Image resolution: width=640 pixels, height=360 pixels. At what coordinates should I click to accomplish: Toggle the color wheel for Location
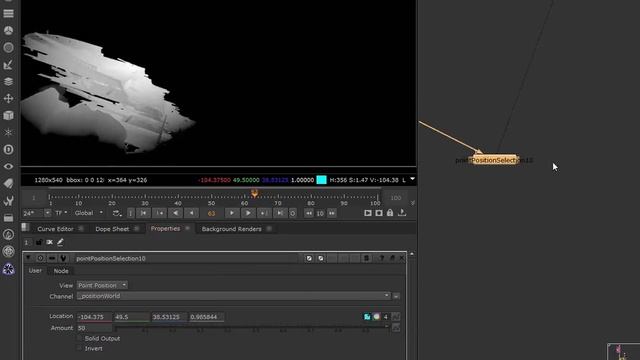376,317
